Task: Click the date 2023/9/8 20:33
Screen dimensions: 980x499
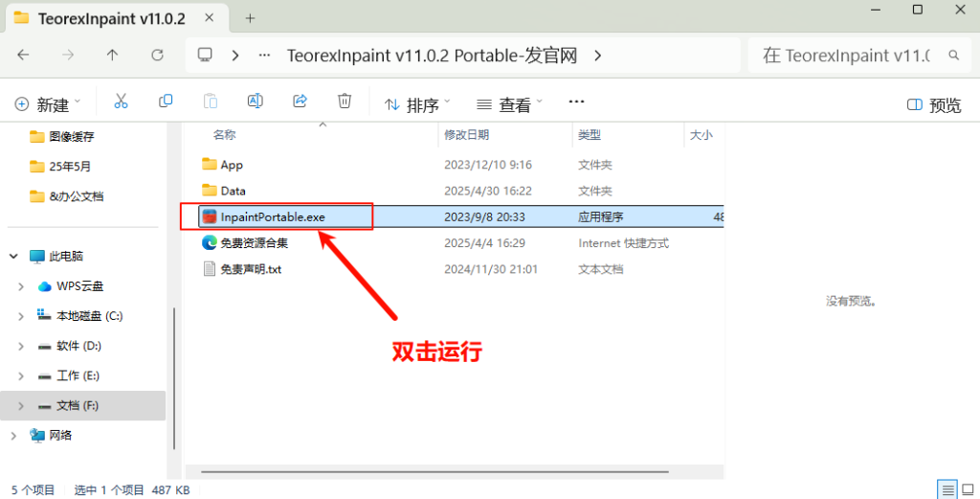Action: click(484, 217)
